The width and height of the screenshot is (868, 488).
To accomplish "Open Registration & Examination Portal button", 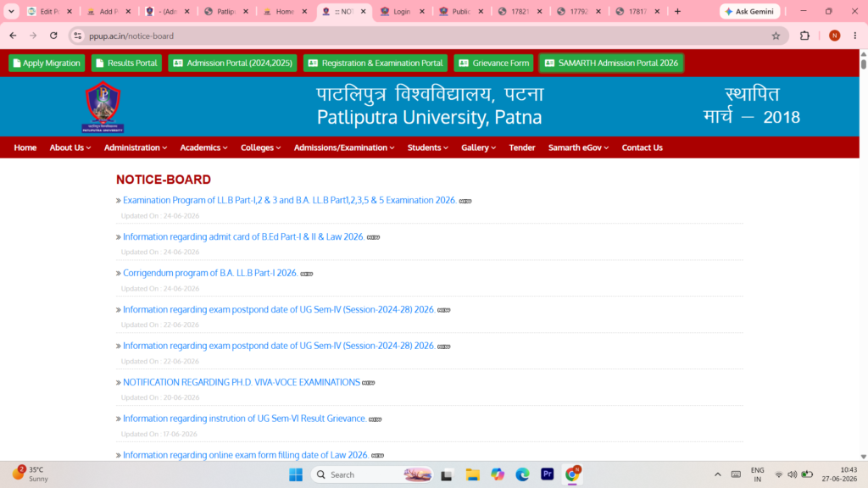I will tap(376, 63).
